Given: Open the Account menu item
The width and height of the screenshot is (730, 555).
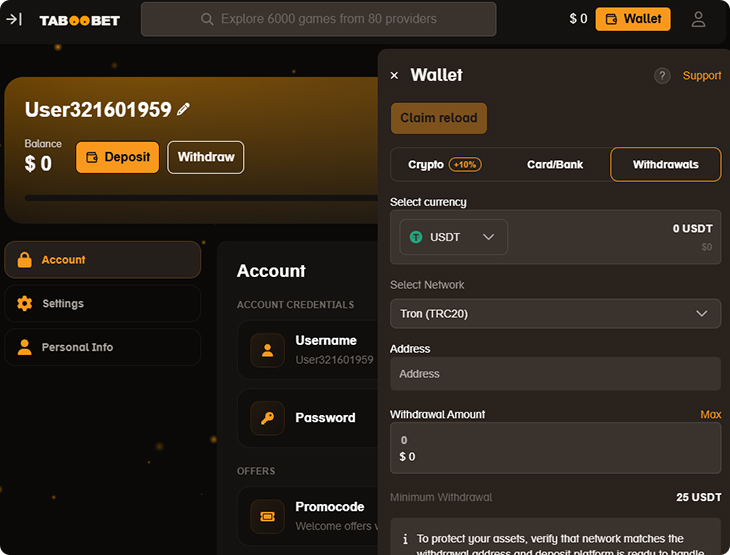Looking at the screenshot, I should click(x=102, y=260).
